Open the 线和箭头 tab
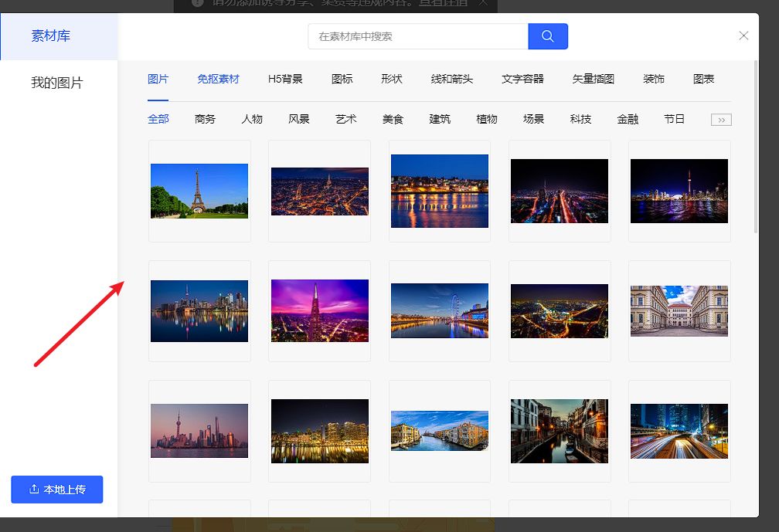Image resolution: width=779 pixels, height=532 pixels. [451, 79]
